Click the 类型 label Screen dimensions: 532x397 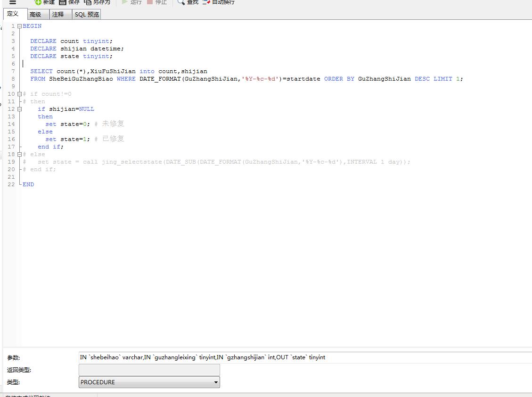coord(14,382)
